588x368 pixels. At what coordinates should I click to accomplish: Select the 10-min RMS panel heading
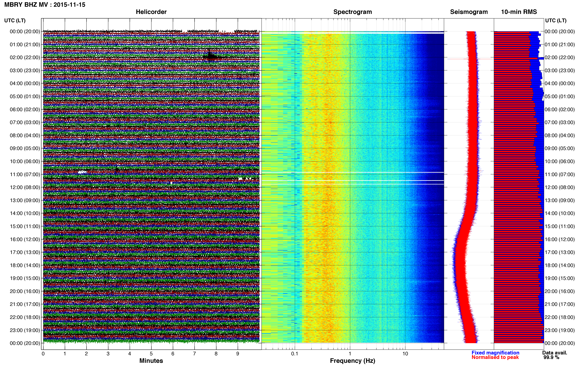click(519, 12)
